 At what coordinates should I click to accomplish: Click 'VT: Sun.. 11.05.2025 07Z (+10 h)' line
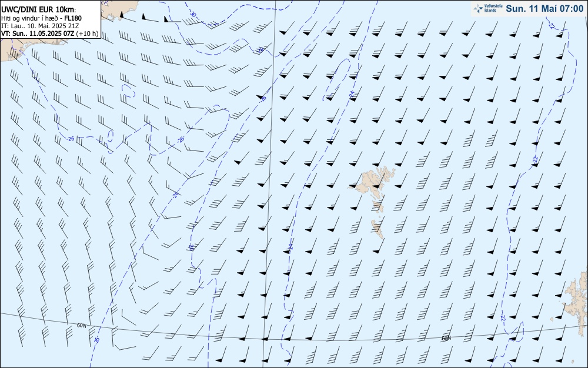coord(49,34)
